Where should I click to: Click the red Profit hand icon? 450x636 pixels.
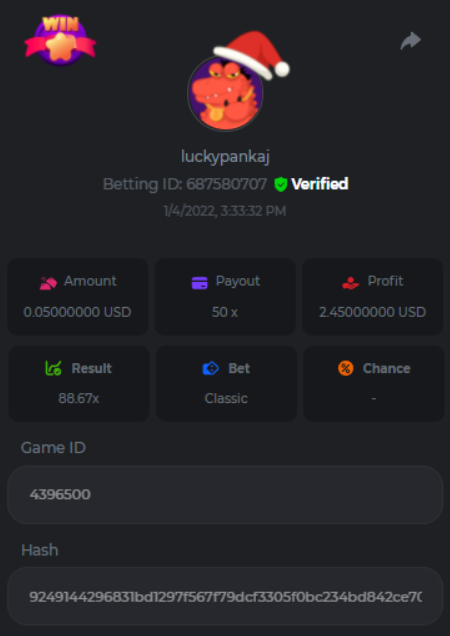click(x=351, y=282)
